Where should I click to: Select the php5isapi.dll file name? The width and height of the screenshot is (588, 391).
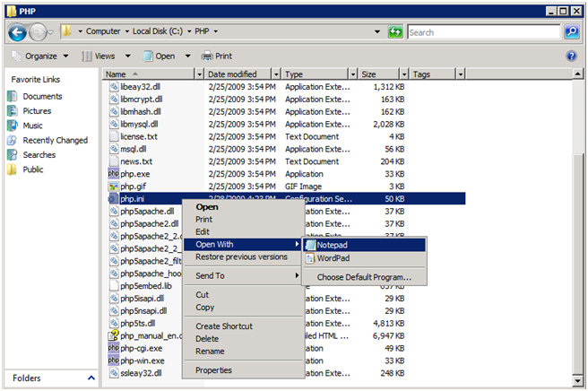pos(143,299)
